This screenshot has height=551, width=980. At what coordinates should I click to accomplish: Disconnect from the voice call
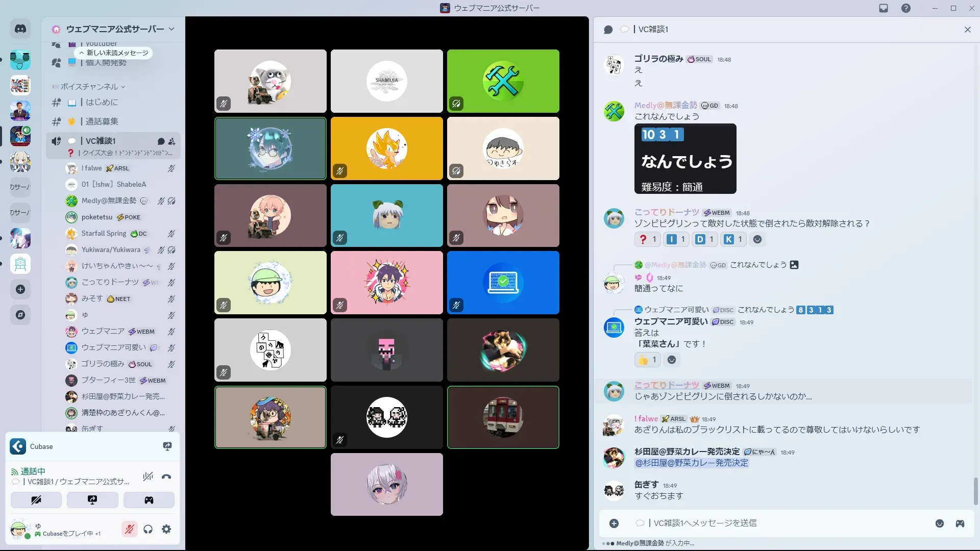point(166,477)
